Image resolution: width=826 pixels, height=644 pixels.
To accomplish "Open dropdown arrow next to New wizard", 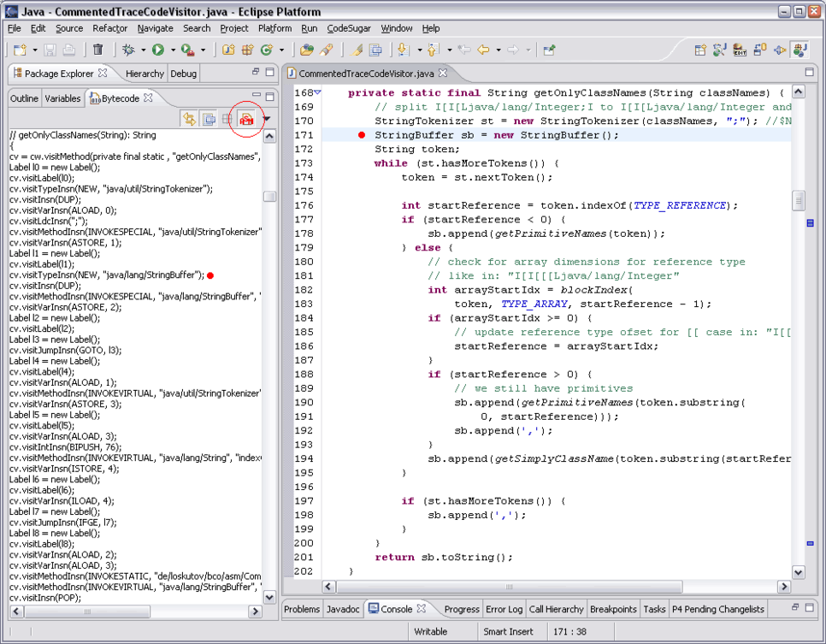I will (35, 50).
